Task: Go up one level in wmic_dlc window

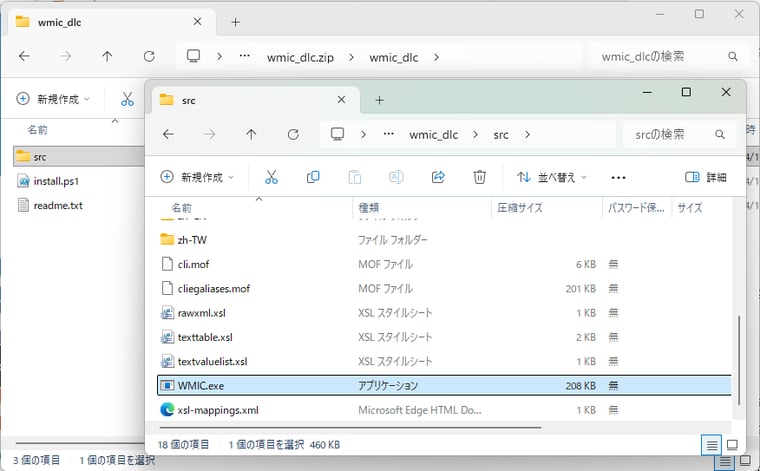Action: tap(107, 56)
